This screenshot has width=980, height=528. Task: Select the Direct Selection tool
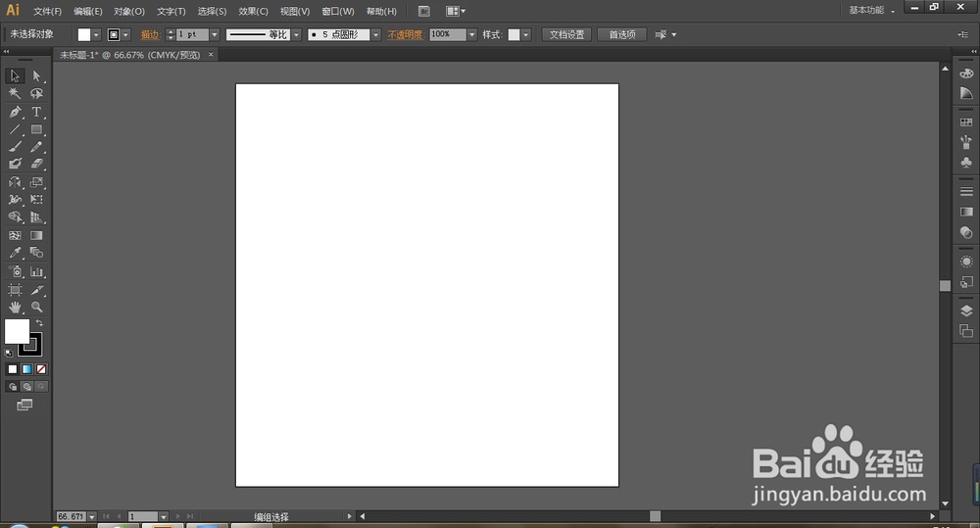point(36,76)
